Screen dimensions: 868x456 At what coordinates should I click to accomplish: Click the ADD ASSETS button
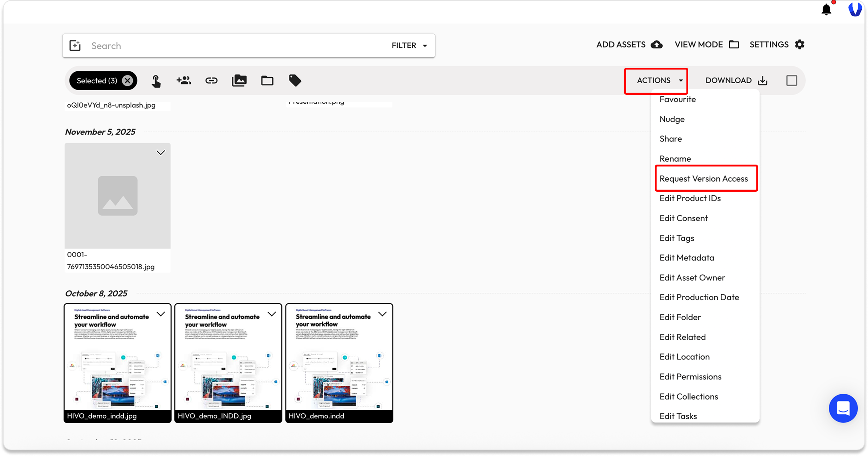[x=629, y=45]
